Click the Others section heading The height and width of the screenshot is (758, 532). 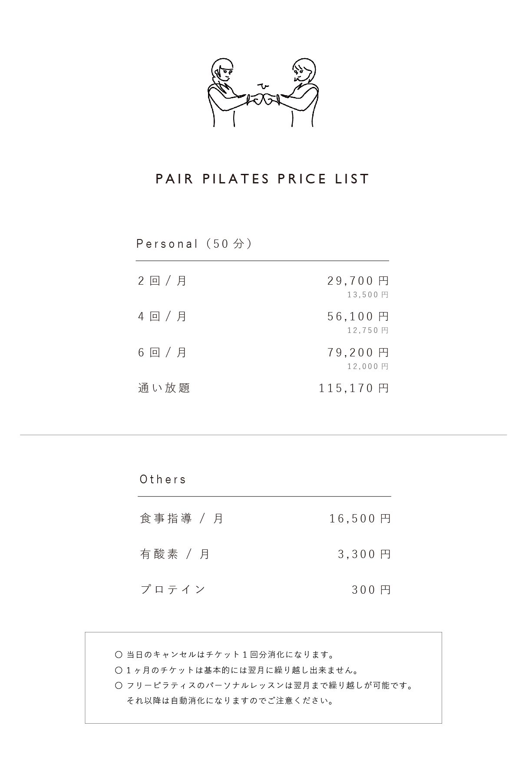coord(163,479)
